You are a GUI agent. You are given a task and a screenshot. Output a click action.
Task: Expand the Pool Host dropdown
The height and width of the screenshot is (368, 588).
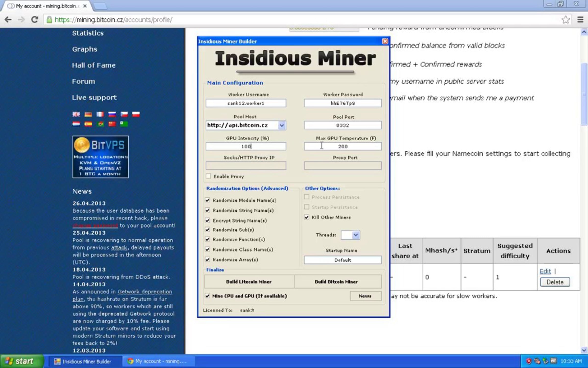coord(282,125)
